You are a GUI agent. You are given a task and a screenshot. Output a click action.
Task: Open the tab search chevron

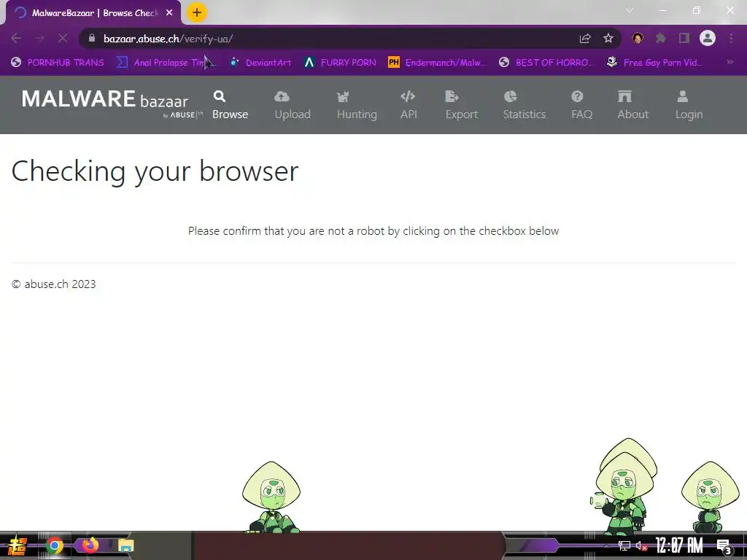[630, 10]
